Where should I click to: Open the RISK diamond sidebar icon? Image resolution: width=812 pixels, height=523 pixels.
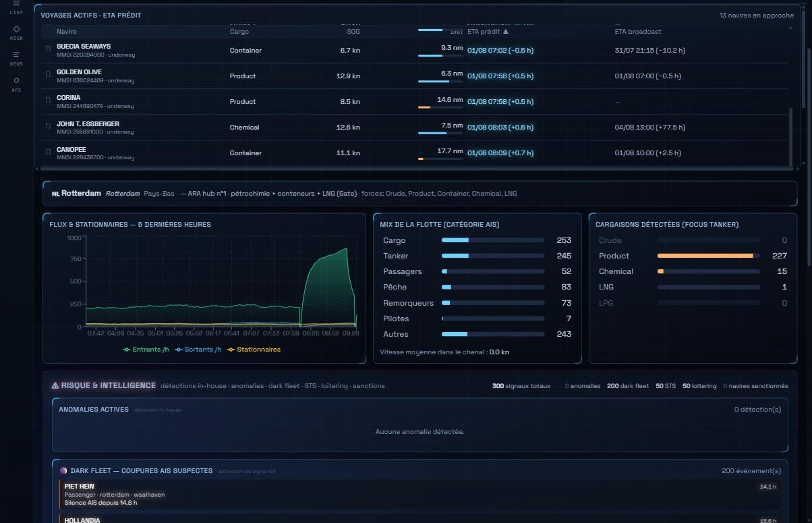[x=16, y=29]
